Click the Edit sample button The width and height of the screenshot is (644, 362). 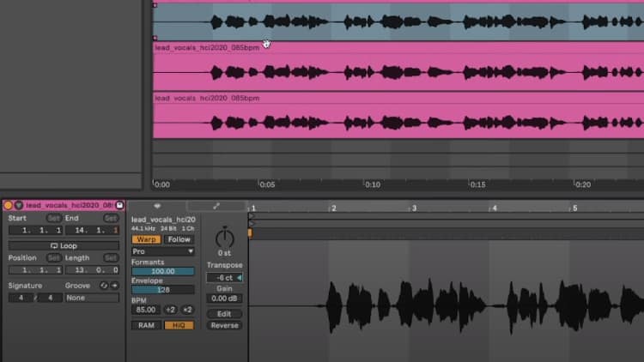224,314
